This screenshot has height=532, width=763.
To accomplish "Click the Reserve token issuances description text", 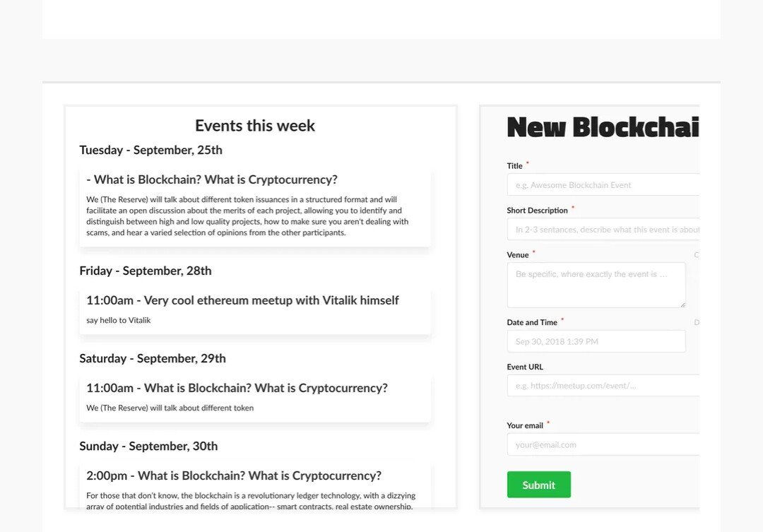I will click(x=247, y=216).
